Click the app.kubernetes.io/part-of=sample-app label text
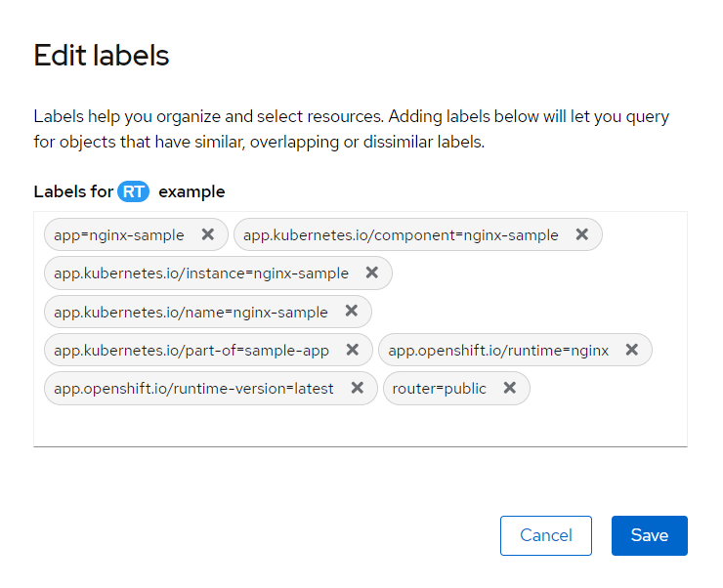Image resolution: width=723 pixels, height=588 pixels. coord(191,350)
